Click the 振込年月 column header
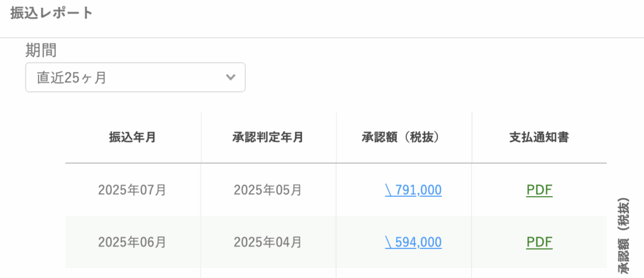The height and width of the screenshot is (278, 644). click(132, 138)
